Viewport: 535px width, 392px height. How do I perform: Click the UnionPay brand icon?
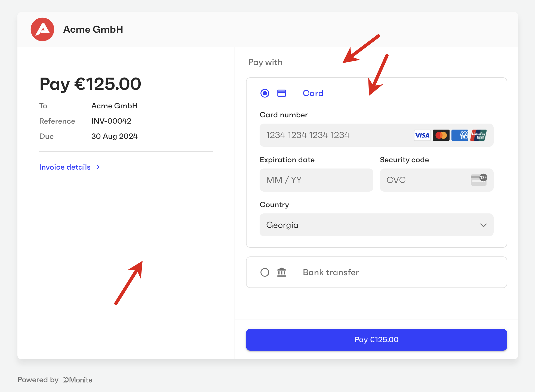tap(478, 135)
